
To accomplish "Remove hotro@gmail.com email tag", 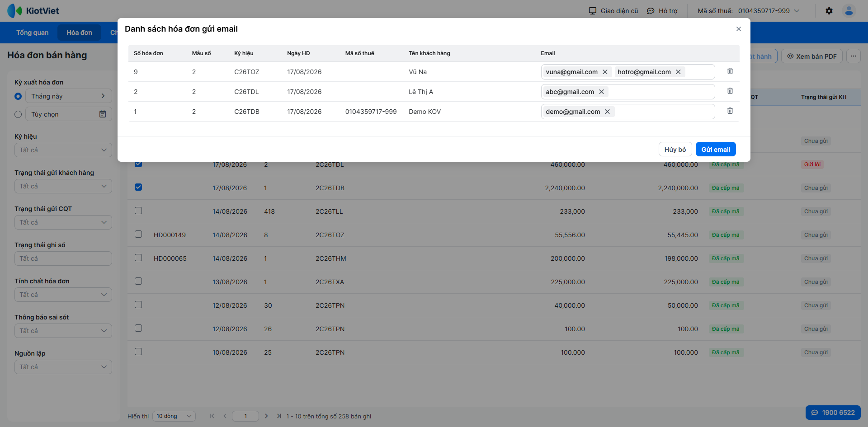I will click(x=678, y=72).
